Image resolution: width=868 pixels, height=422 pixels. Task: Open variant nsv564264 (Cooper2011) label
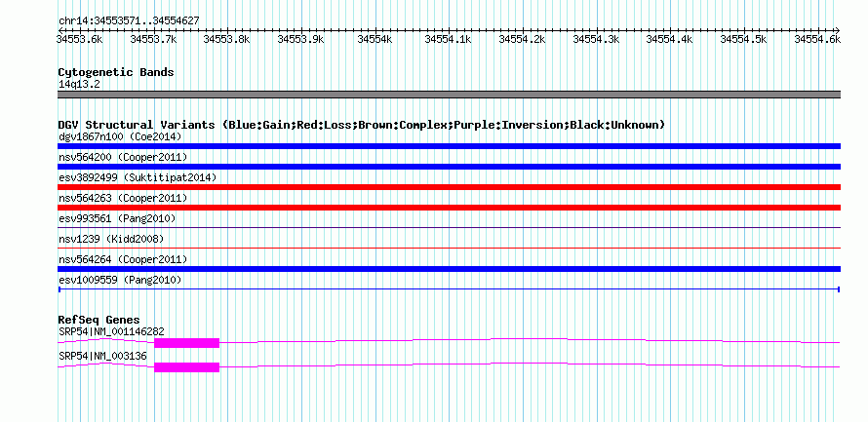point(123,259)
